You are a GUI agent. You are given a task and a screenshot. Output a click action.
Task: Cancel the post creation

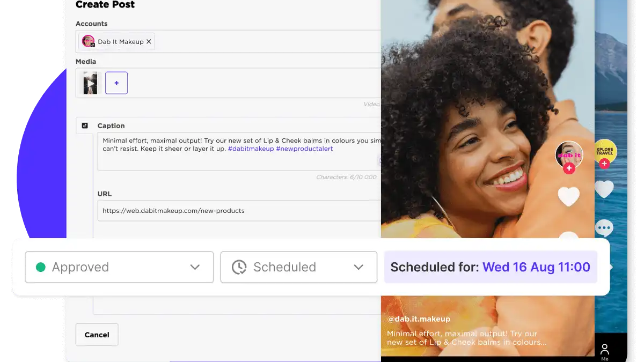click(x=97, y=335)
